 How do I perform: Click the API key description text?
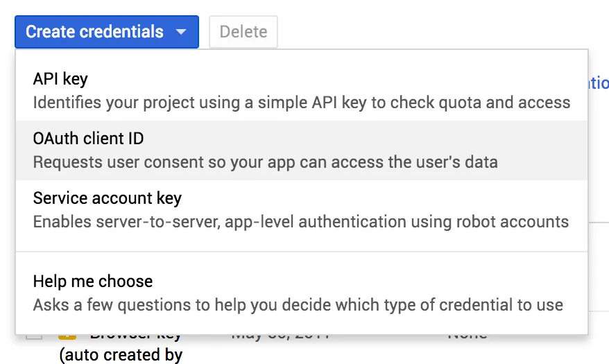(301, 103)
